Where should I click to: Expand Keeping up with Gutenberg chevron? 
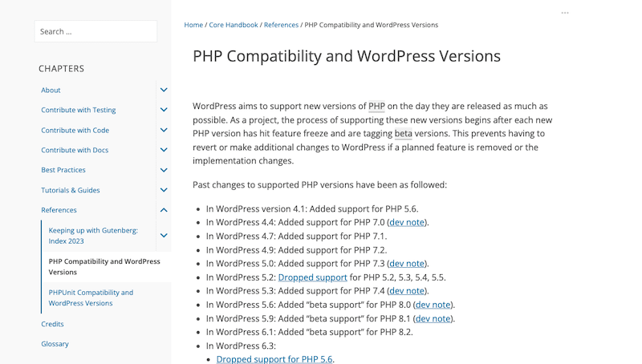(x=164, y=236)
